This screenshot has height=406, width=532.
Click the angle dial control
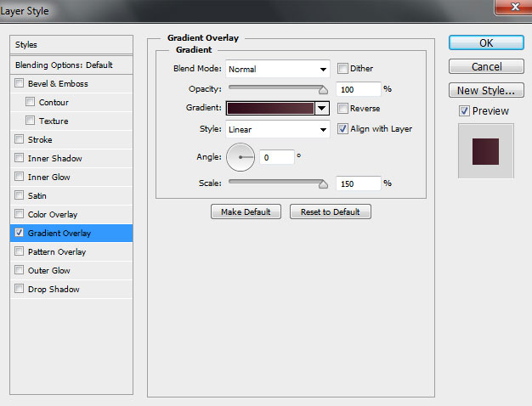(x=241, y=157)
